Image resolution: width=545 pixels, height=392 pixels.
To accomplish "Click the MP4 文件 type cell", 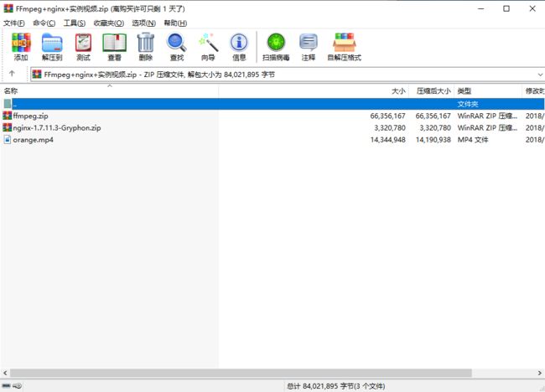I will [x=473, y=140].
